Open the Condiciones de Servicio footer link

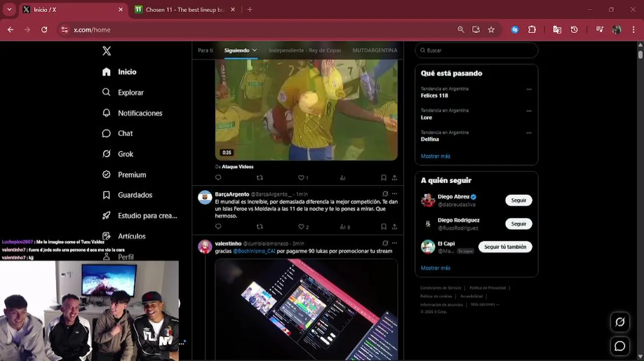(x=440, y=288)
